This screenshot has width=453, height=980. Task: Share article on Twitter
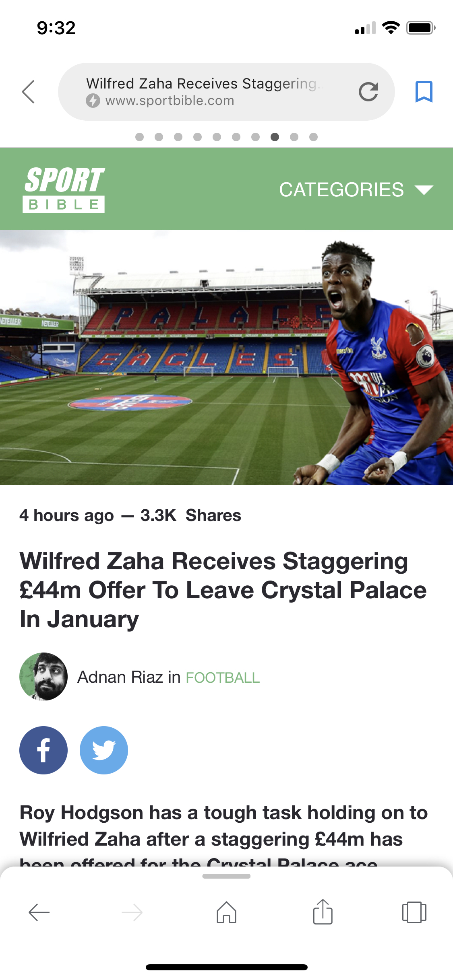coord(104,750)
